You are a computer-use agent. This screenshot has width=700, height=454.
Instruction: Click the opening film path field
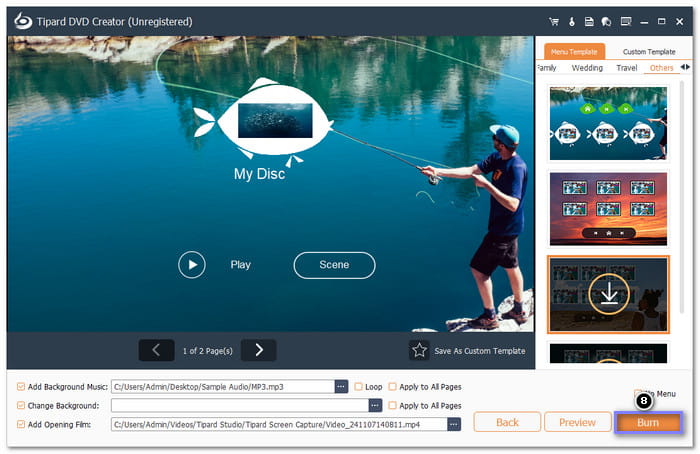tap(279, 424)
